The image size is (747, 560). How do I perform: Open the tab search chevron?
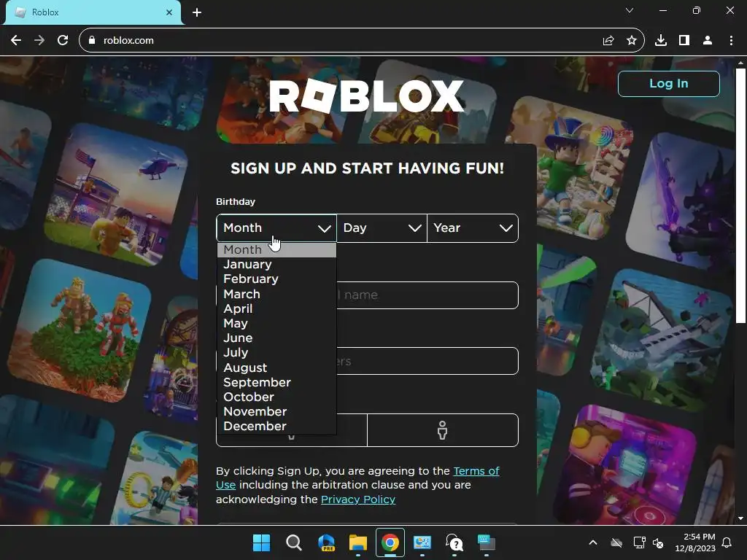630,10
